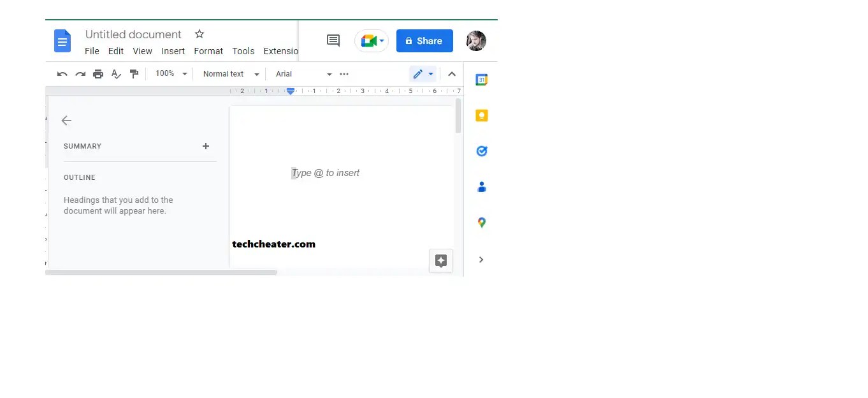This screenshot has height=398, width=868.
Task: Open Google Keep in the side panel
Action: 481,115
